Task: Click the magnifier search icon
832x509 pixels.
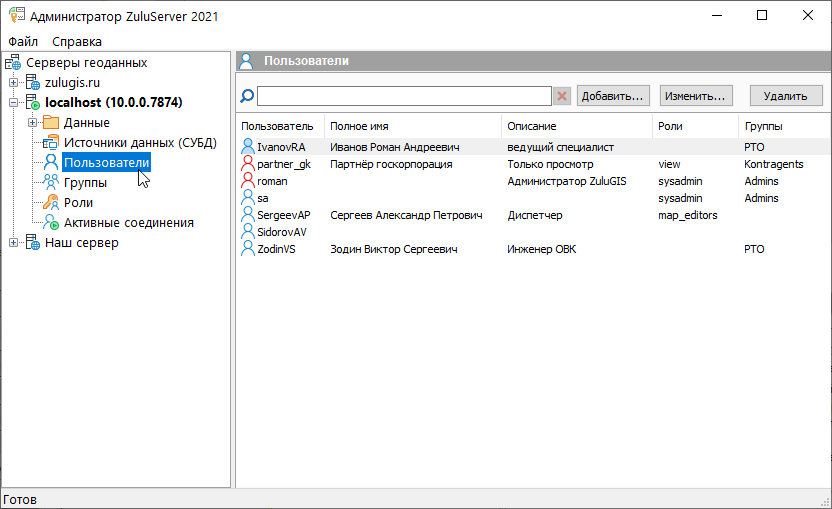Action: 247,96
